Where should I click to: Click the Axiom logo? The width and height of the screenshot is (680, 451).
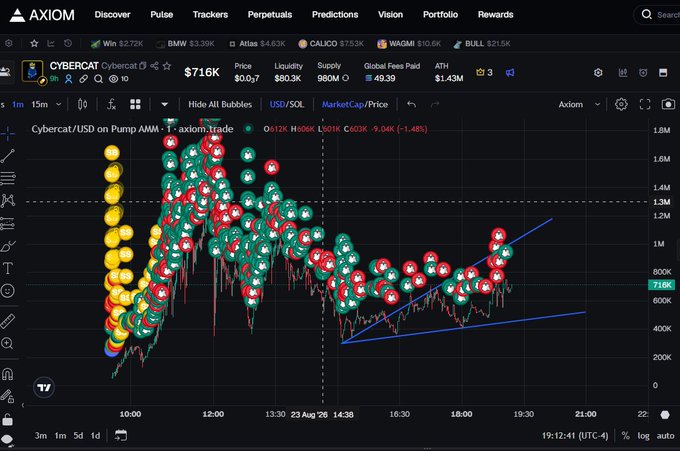tap(42, 15)
